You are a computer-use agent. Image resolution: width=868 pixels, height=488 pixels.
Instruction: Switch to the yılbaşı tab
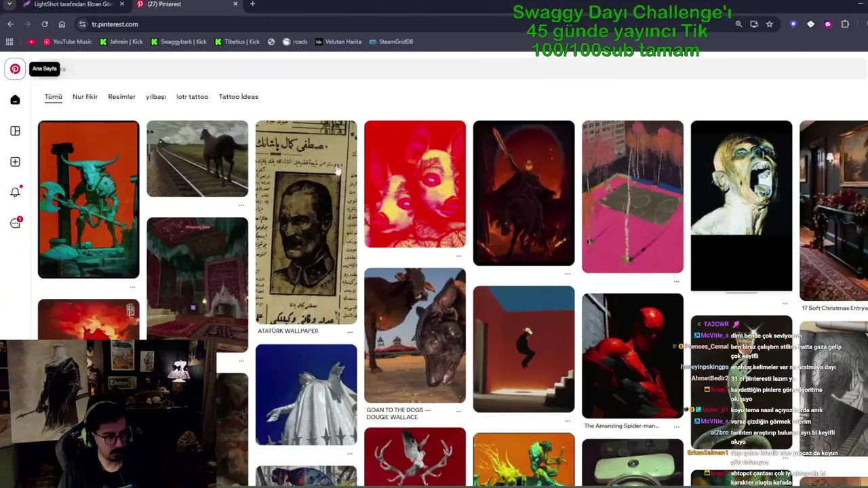(156, 97)
